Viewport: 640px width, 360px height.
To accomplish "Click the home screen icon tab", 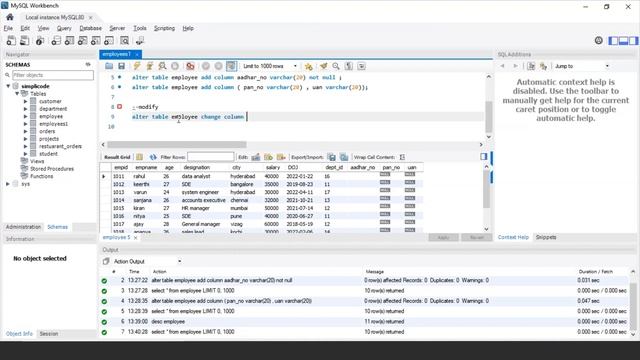I will (x=10, y=17).
